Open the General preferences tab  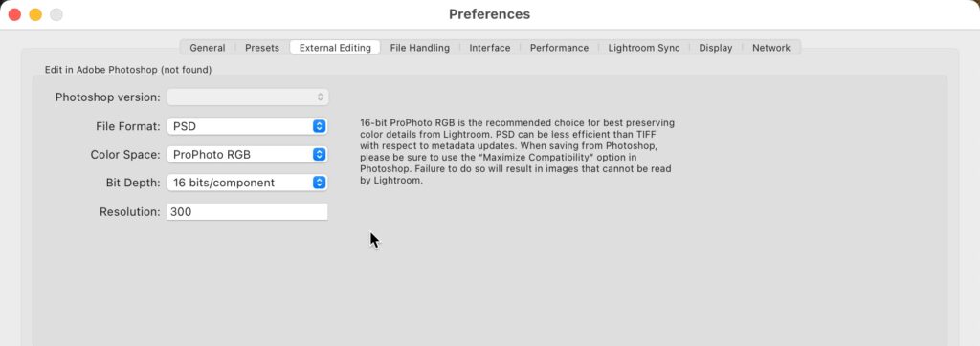[x=208, y=48]
